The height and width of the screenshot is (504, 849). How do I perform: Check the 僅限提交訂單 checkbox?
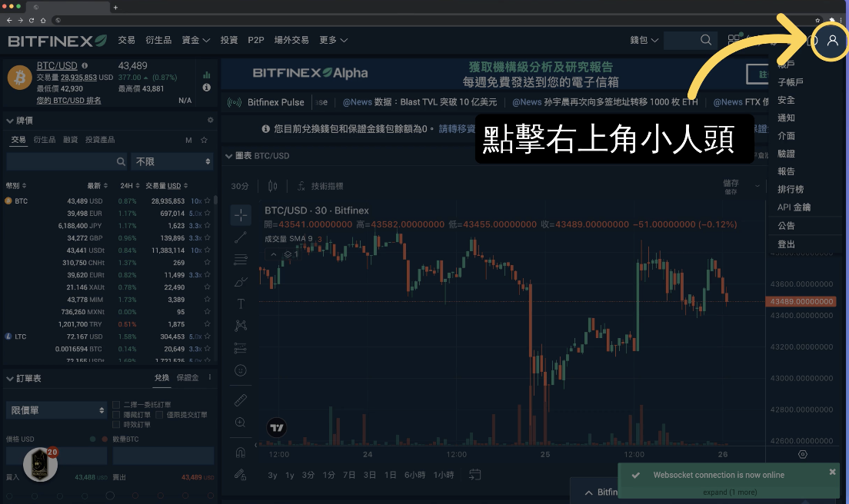[159, 415]
